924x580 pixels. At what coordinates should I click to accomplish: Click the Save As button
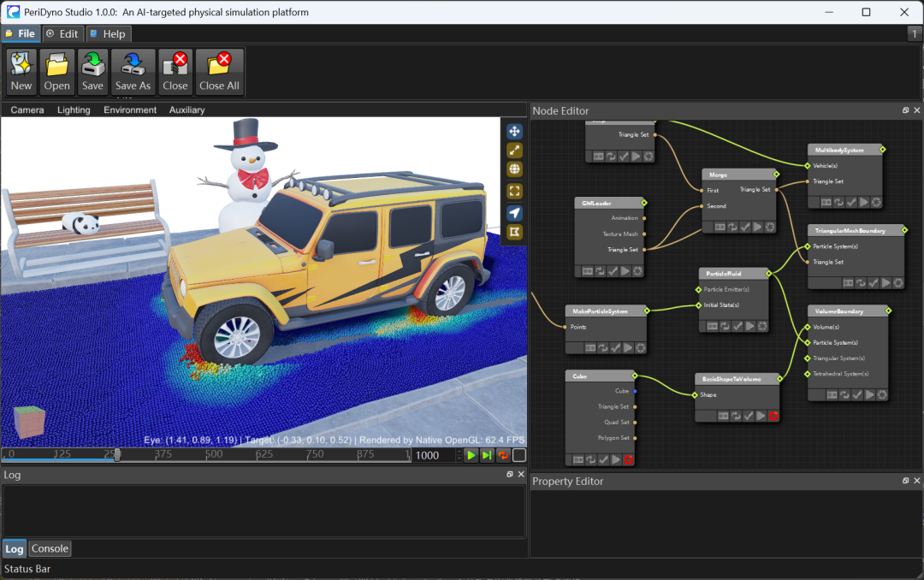click(133, 72)
